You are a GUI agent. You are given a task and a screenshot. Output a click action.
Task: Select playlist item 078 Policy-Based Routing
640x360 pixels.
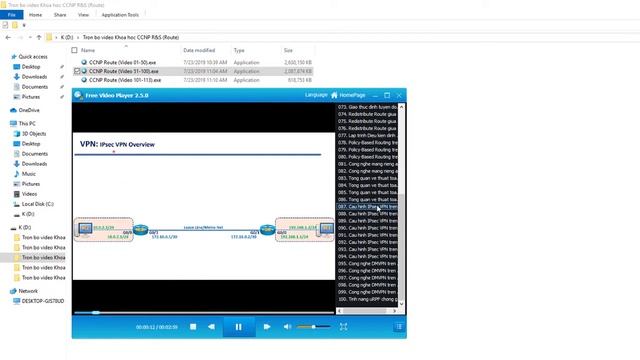(x=367, y=143)
